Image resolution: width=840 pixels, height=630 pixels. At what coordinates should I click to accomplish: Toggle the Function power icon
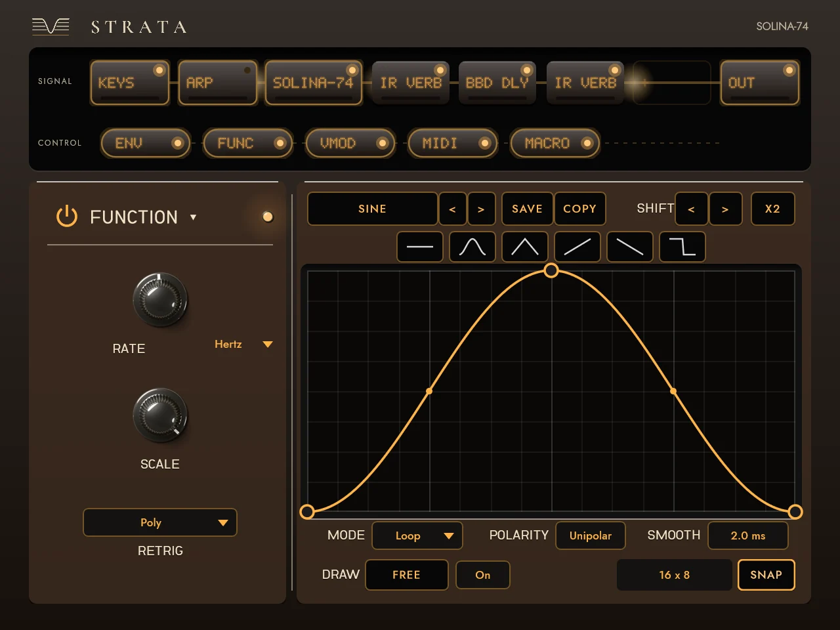[x=67, y=217]
